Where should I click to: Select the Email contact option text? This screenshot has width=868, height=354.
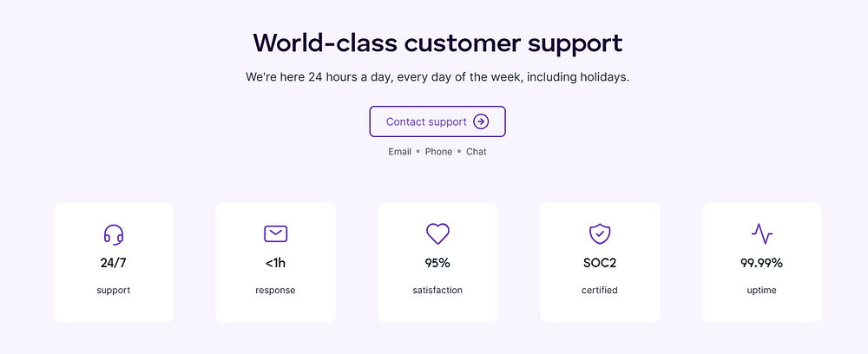(x=399, y=152)
